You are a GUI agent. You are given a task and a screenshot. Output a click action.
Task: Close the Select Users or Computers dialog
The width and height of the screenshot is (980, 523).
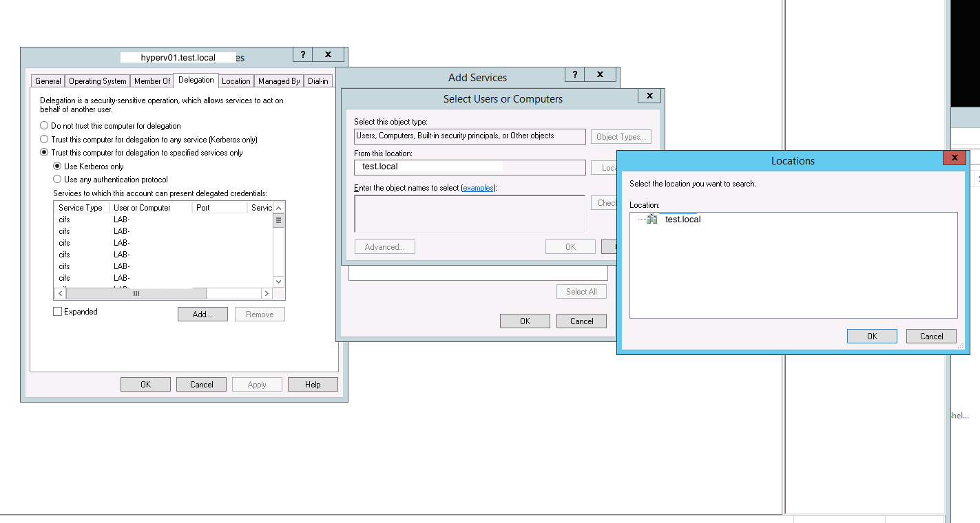[649, 96]
